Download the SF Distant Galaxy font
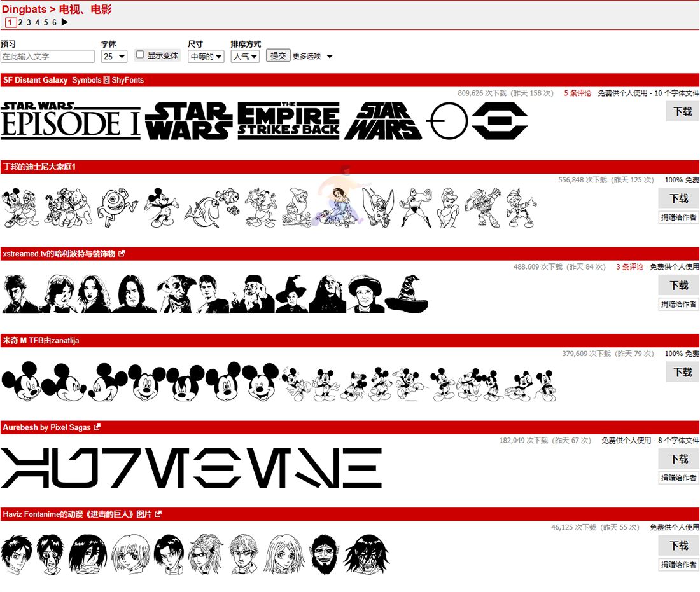 pos(683,111)
